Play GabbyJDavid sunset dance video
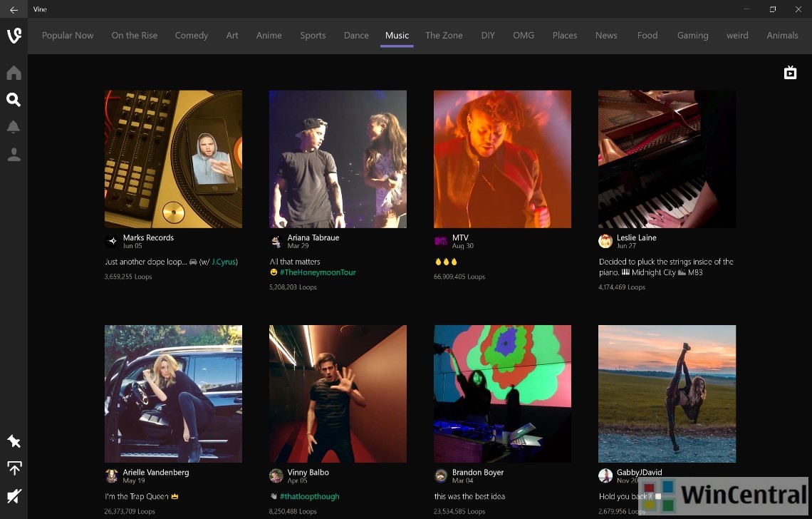 tap(667, 394)
